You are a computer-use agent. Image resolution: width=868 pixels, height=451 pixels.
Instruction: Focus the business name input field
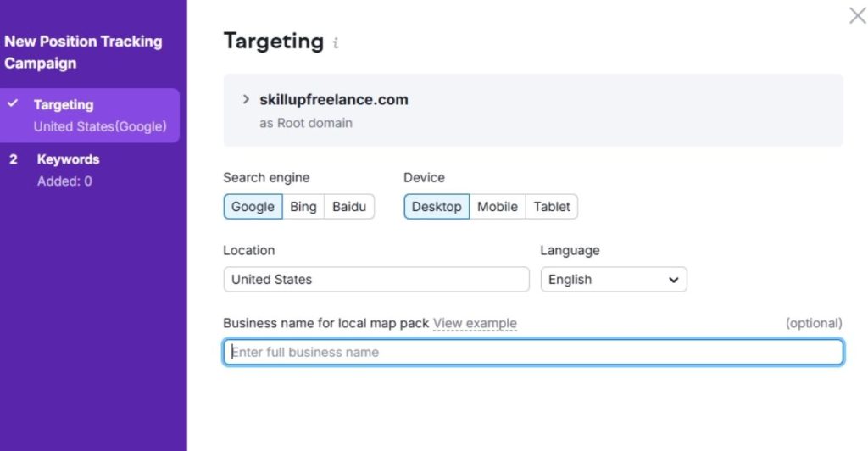[533, 353]
